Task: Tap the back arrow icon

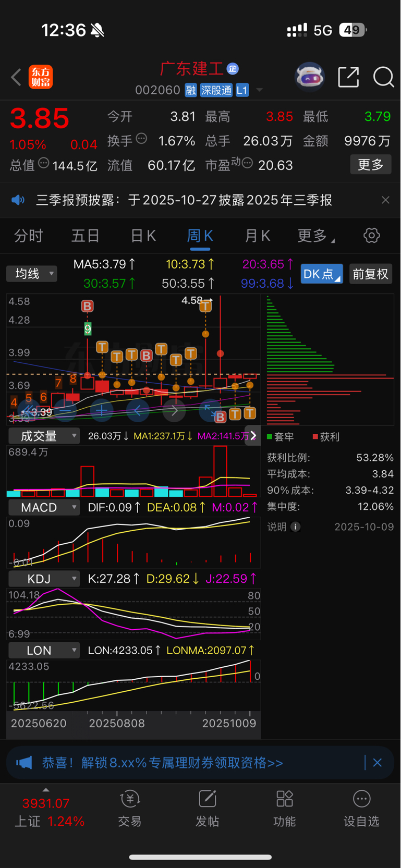Action: 16,77
